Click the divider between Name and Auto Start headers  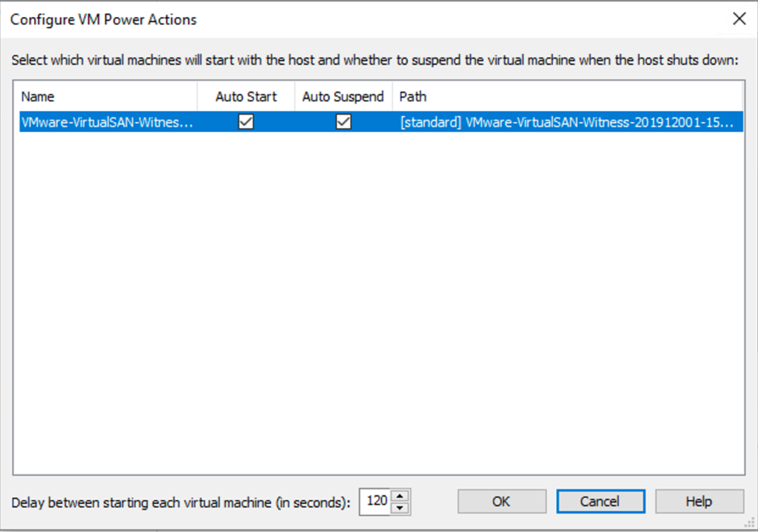pyautogui.click(x=198, y=96)
